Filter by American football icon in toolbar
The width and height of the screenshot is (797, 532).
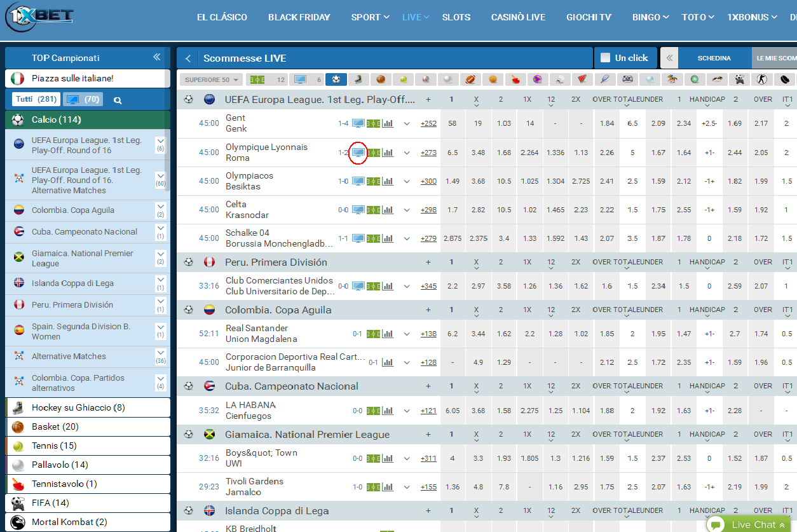[470, 79]
